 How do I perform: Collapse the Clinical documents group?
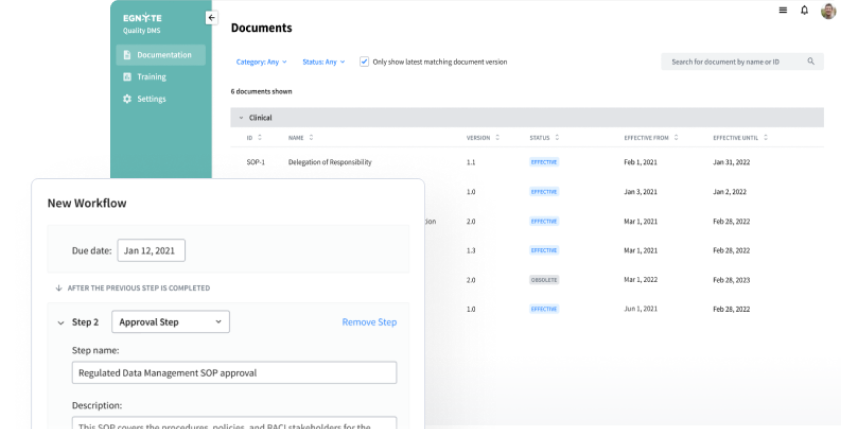pyautogui.click(x=241, y=118)
